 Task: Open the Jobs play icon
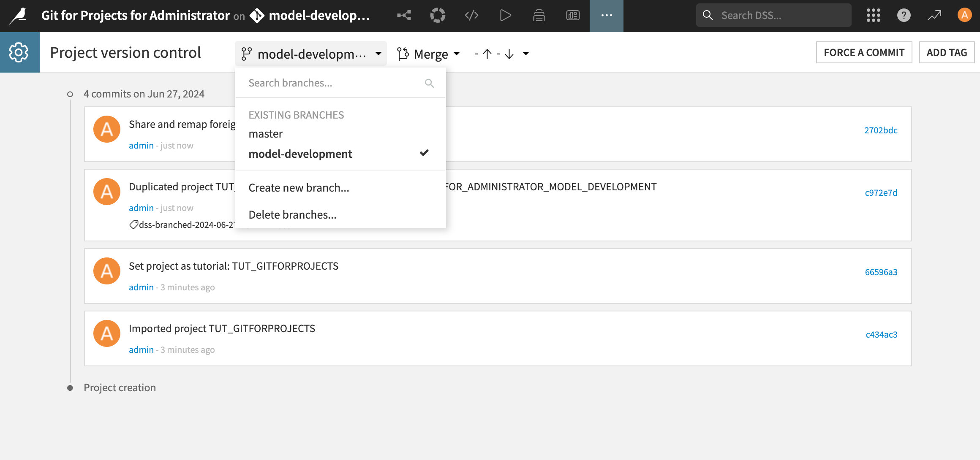[505, 15]
